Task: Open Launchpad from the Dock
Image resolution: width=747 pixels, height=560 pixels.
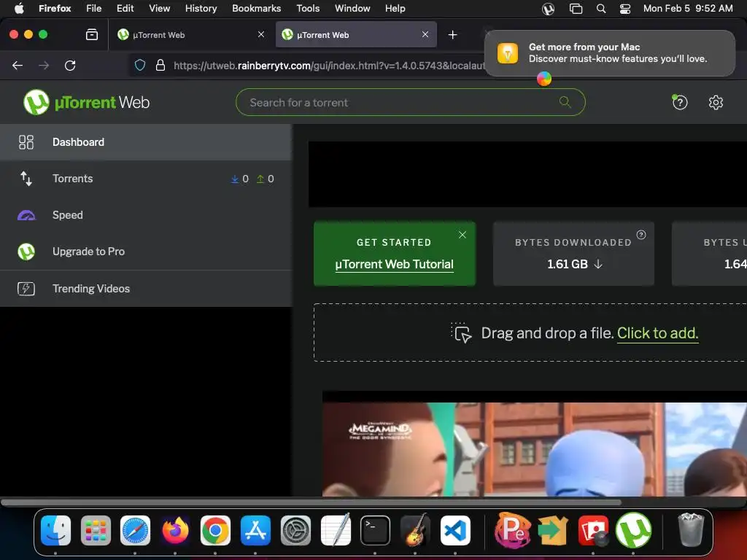Action: [96, 530]
